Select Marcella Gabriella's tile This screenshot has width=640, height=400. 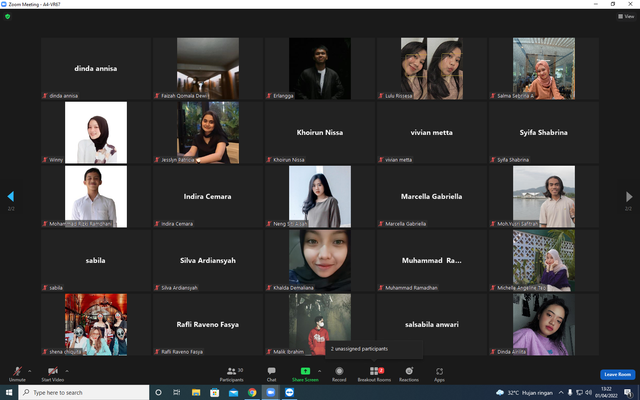click(432, 196)
